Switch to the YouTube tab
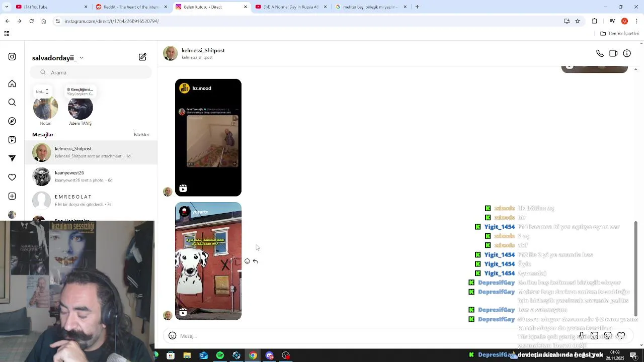 pyautogui.click(x=50, y=7)
